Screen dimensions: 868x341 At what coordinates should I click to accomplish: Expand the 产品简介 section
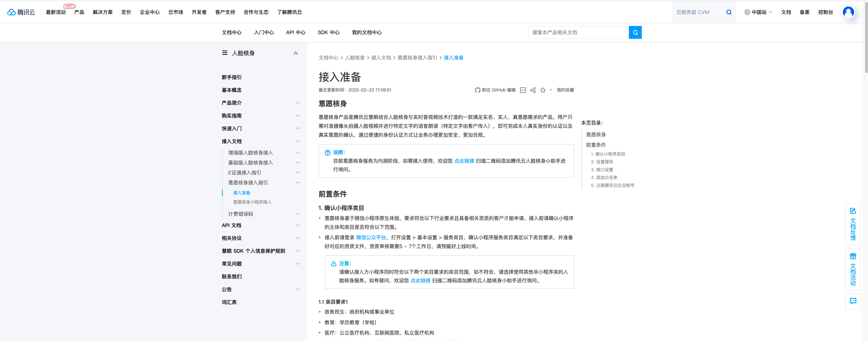(x=298, y=103)
